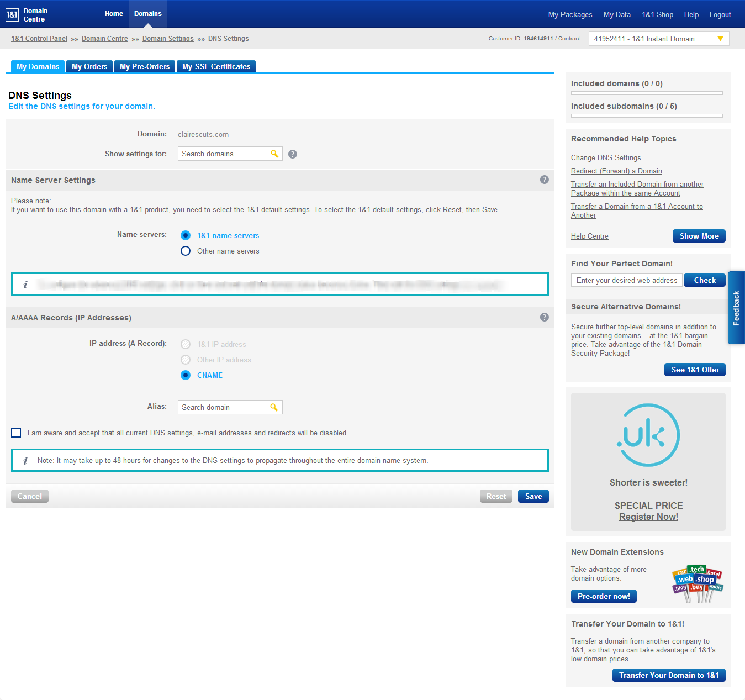Choose Other name servers radio button
This screenshot has height=700, width=745.
186,251
